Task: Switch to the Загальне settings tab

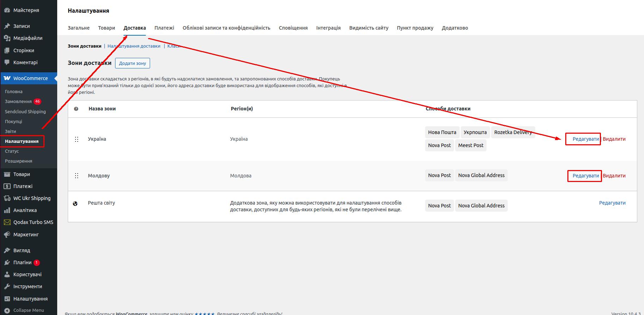Action: pos(79,28)
